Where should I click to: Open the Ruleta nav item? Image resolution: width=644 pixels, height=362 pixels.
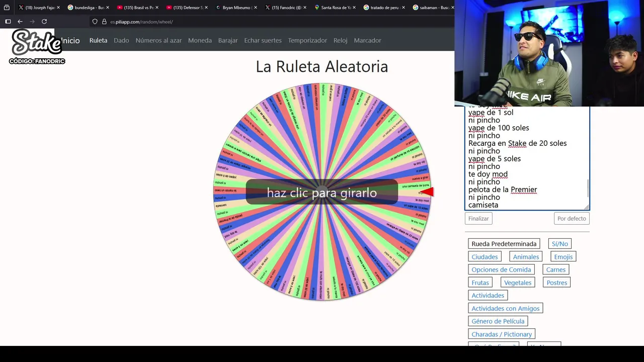[x=98, y=40]
